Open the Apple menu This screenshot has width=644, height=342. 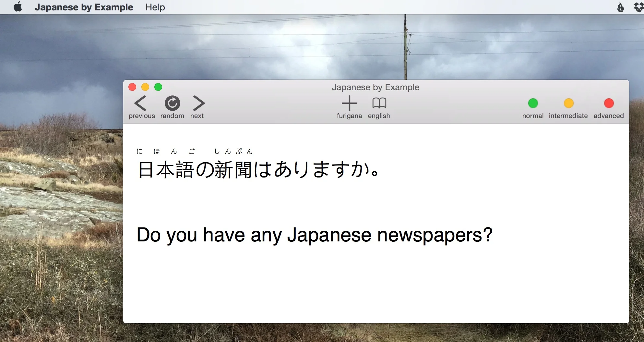click(18, 7)
